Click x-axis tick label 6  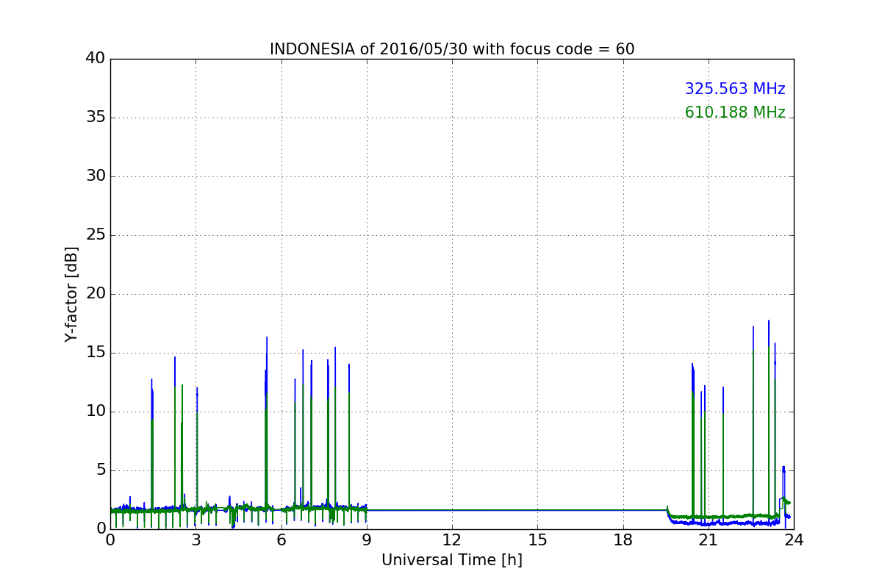[x=282, y=540]
